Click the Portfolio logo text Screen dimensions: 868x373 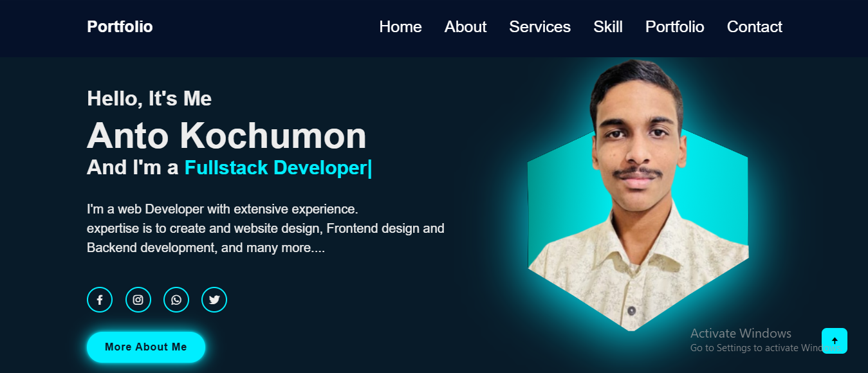tap(120, 27)
